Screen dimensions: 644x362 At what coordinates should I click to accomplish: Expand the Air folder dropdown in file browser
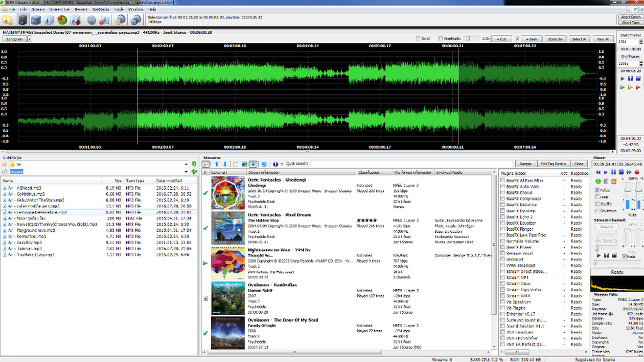click(x=187, y=164)
